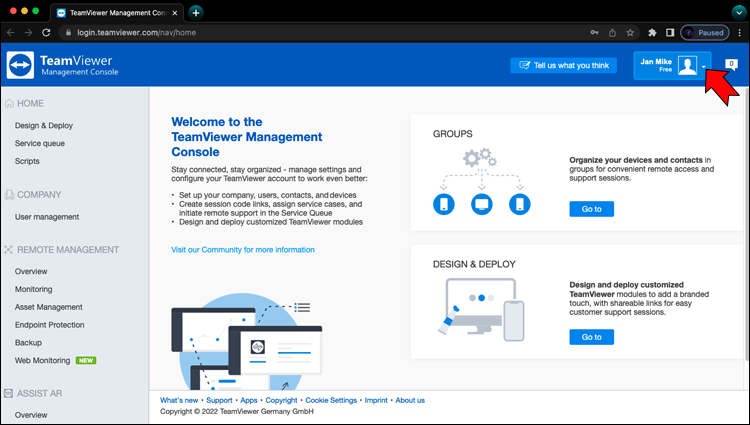Open Design & Deploy in sidebar

(x=44, y=125)
